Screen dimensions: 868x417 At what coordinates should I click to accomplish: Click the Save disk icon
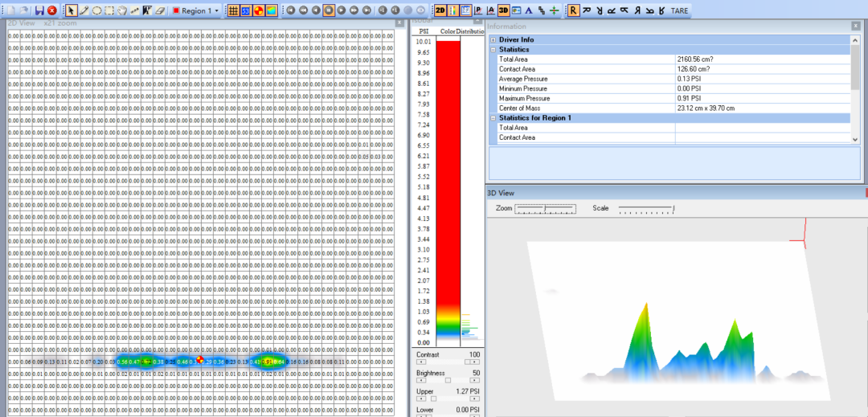coord(39,10)
